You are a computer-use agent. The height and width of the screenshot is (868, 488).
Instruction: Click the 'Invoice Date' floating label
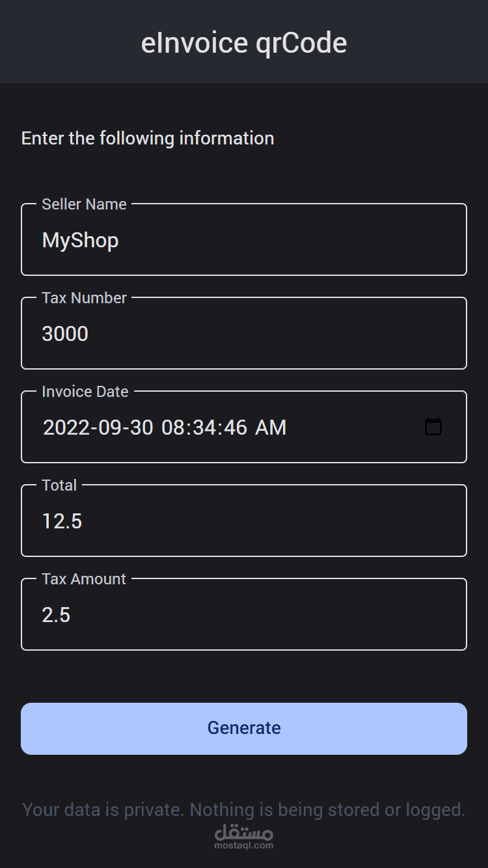[x=85, y=392]
